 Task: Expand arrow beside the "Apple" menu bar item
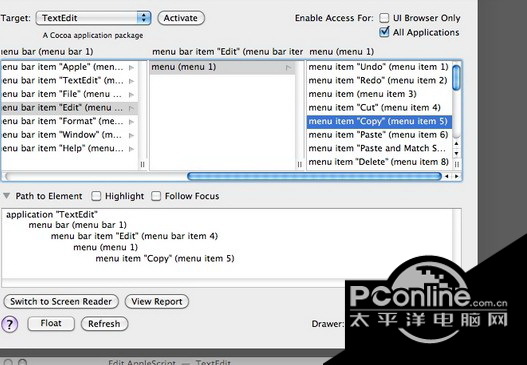click(131, 68)
